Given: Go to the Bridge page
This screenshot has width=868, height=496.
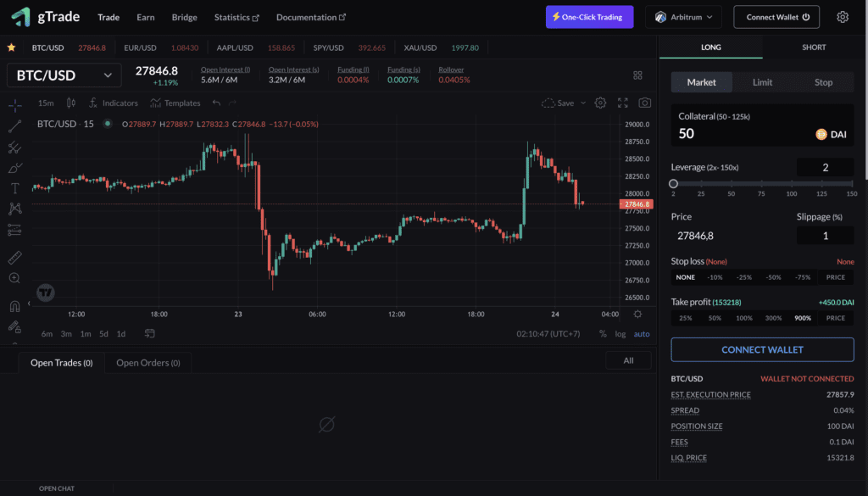Looking at the screenshot, I should (x=184, y=17).
